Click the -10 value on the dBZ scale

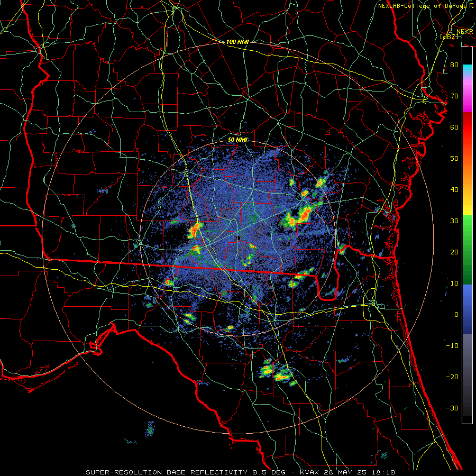coord(452,346)
